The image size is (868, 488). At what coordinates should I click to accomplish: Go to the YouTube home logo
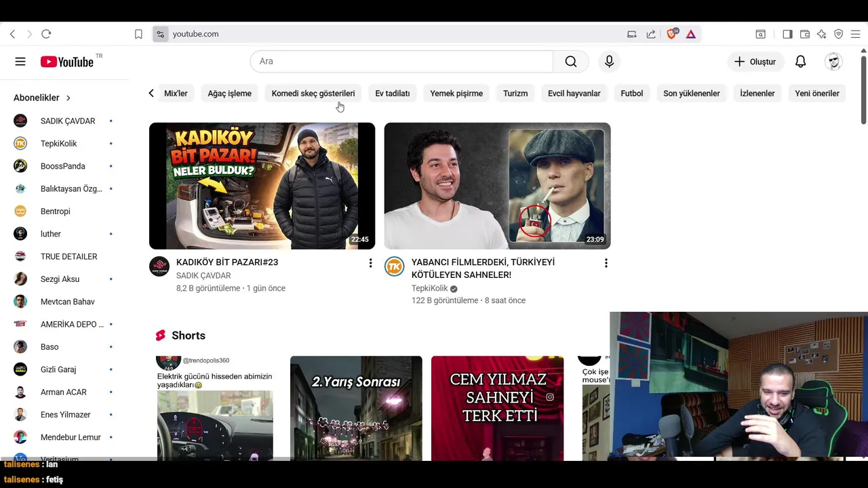(x=66, y=62)
